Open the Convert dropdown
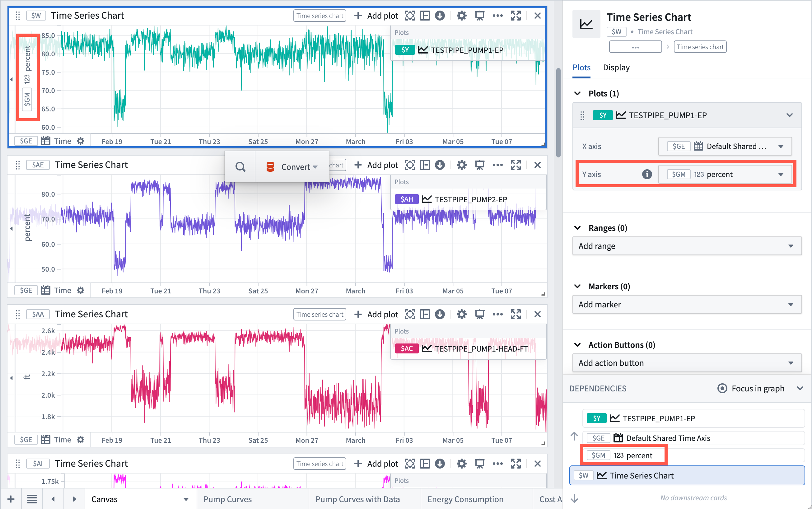Screen dimensions: 812x509 292,167
